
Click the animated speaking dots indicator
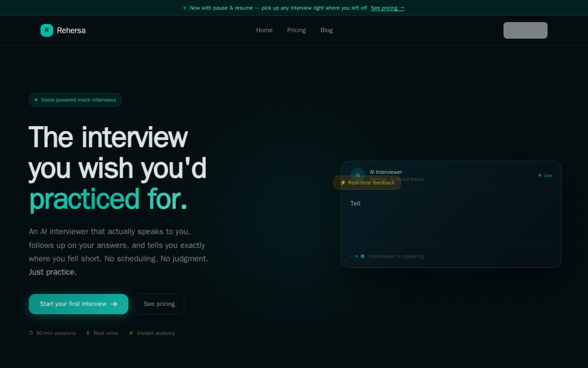click(357, 256)
